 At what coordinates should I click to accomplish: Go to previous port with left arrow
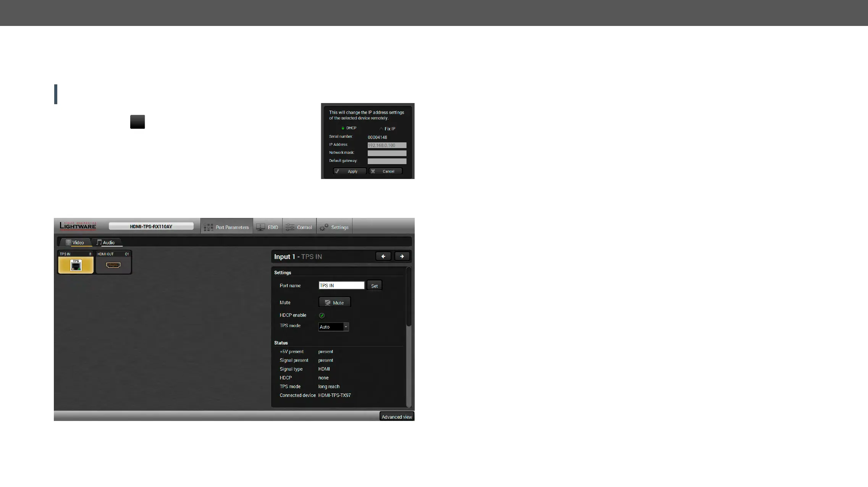(383, 256)
